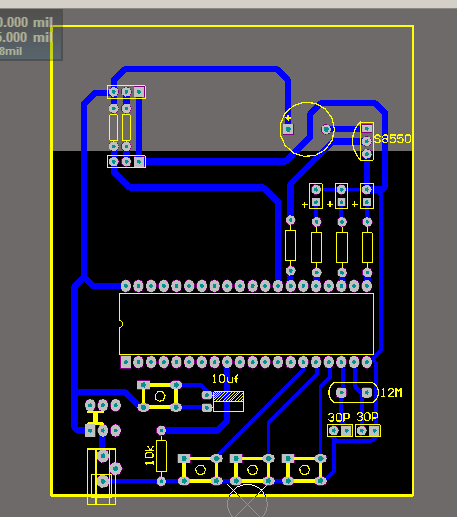Click the leftmost LED footprint marked plus
Viewport: 457px width, 517px height.
coord(316,196)
